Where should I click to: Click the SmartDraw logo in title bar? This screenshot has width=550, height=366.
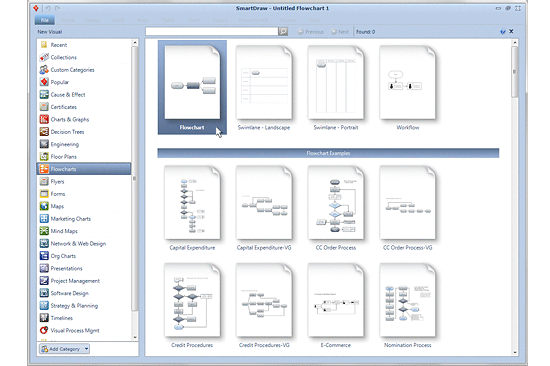click(36, 8)
